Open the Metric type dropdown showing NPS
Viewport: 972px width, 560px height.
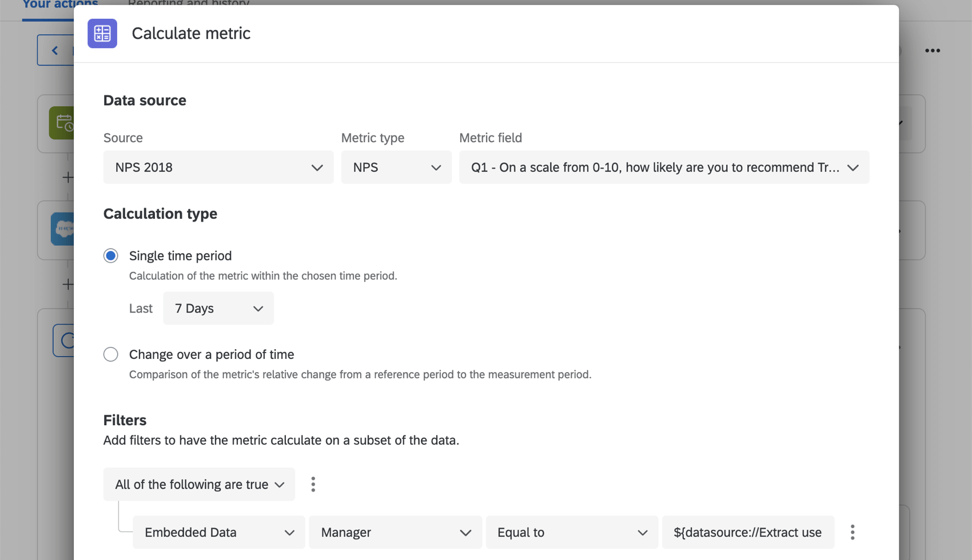pos(396,167)
